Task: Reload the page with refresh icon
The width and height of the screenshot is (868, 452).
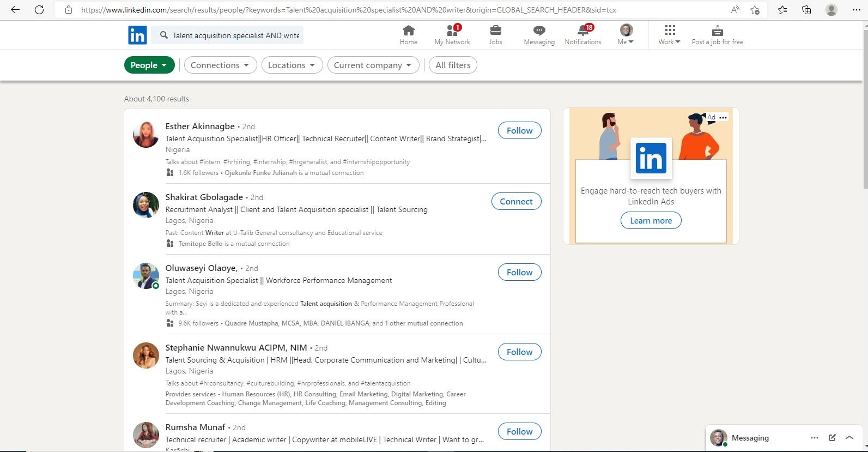Action: 39,10
